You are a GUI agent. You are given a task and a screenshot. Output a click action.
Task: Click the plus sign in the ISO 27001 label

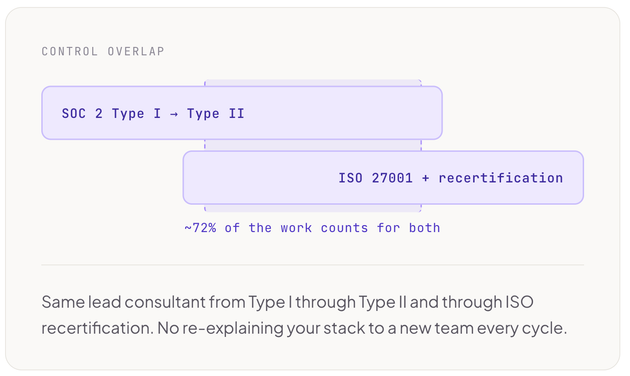click(x=425, y=178)
